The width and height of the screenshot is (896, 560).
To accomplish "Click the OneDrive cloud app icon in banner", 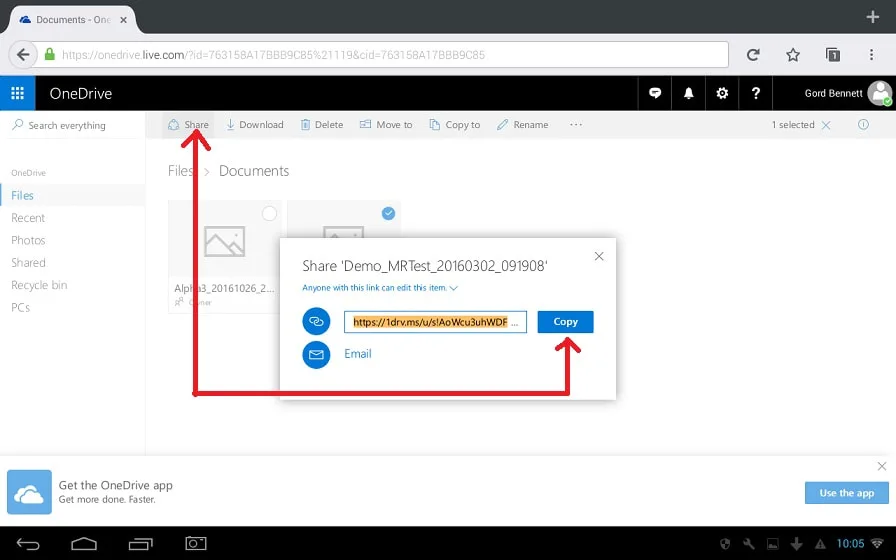I will coord(29,492).
